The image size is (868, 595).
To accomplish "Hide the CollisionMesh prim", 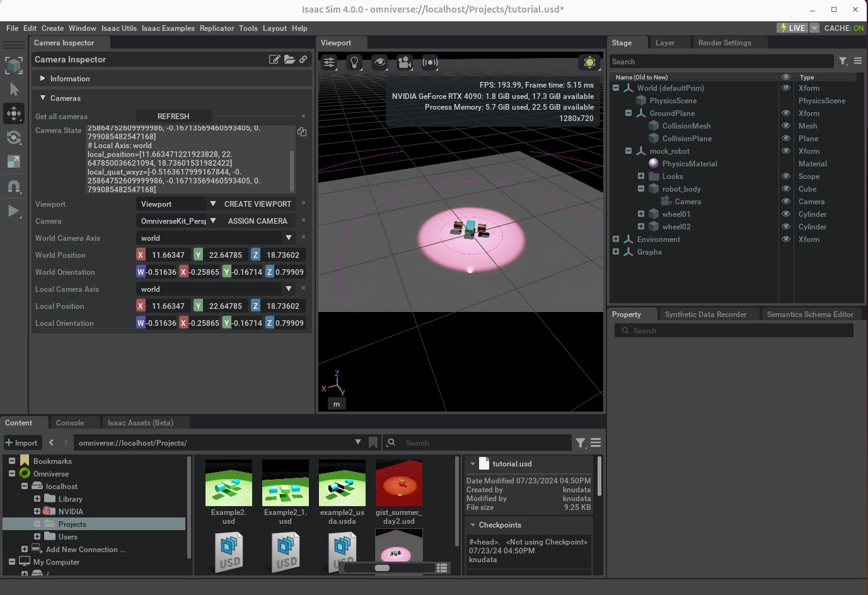I will pos(786,125).
